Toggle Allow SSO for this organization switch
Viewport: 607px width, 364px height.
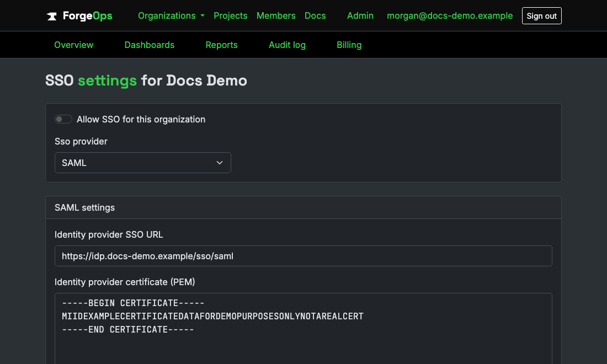(x=63, y=119)
